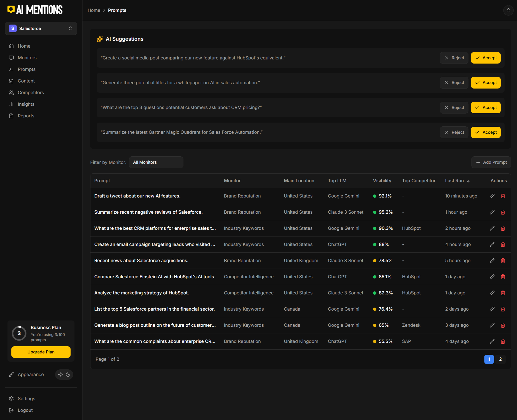The image size is (517, 420).
Task: Open the All Monitors filter dropdown
Action: [156, 162]
